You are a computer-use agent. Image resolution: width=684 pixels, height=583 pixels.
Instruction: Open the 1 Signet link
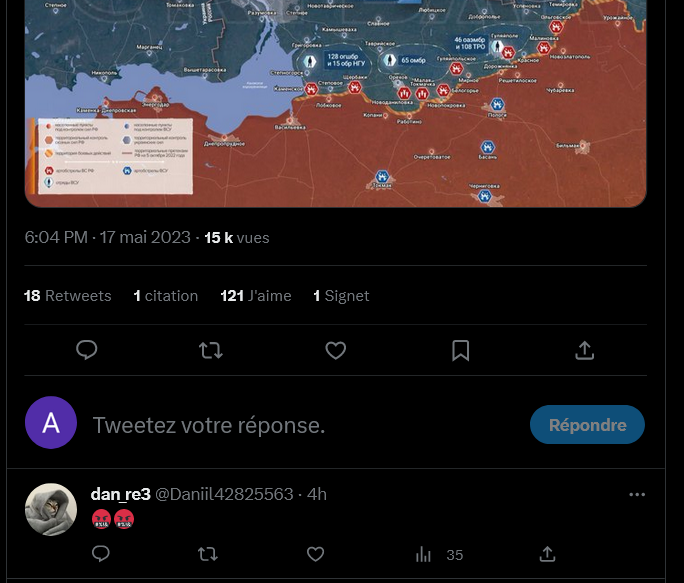click(x=342, y=296)
